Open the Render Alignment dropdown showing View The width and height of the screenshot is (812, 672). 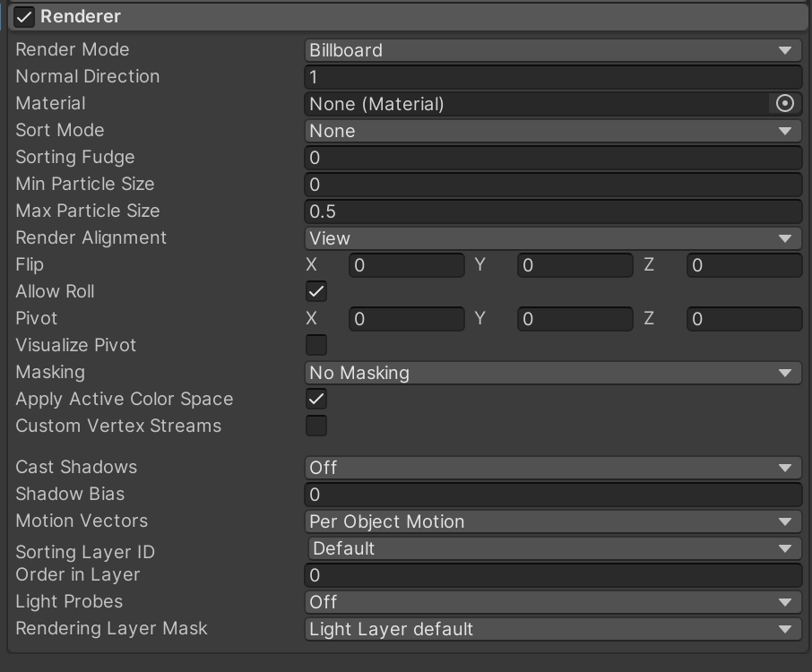coord(553,238)
